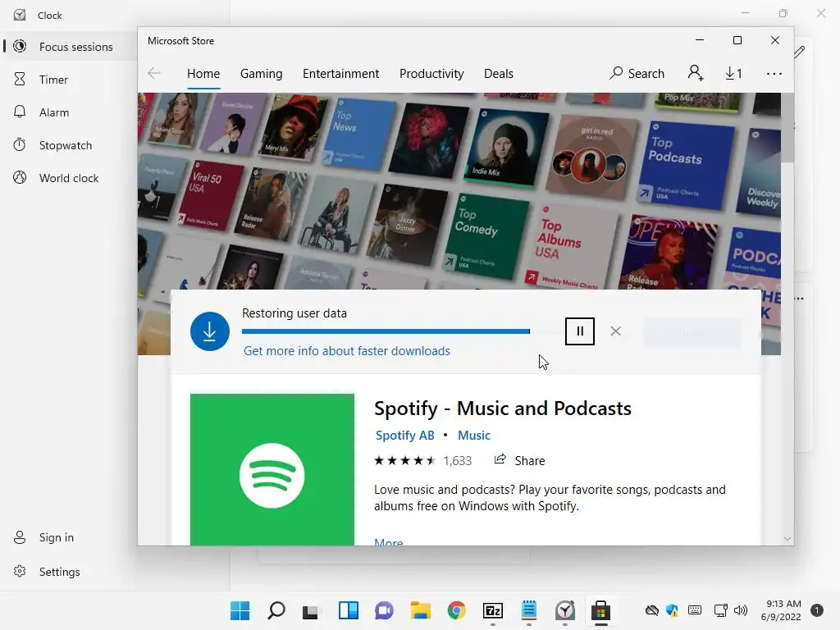Viewport: 840px width, 630px height.
Task: Click the Clock app title icon
Action: coord(20,15)
